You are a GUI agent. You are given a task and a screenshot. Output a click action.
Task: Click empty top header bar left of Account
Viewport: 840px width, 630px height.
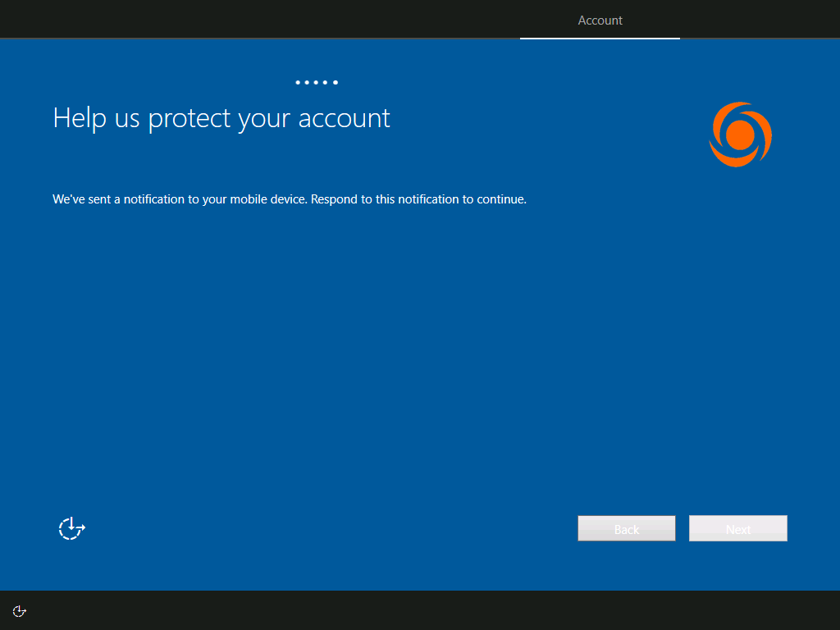(x=246, y=20)
